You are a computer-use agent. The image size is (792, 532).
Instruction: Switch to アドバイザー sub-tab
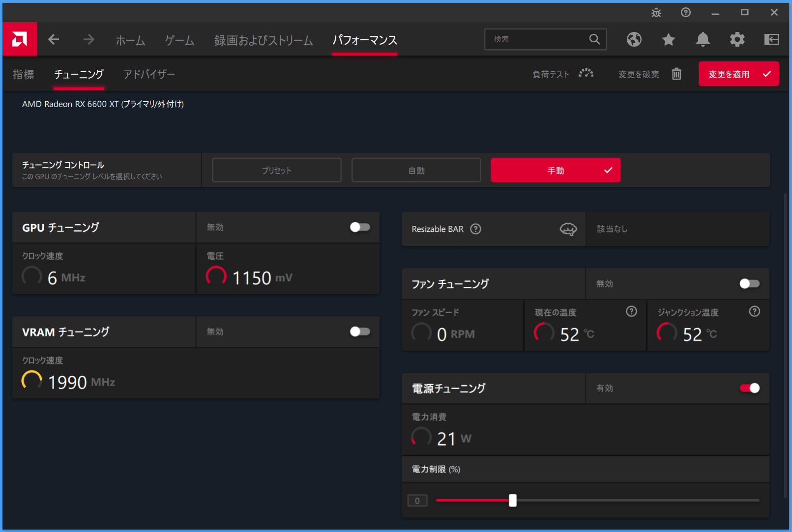click(x=149, y=74)
